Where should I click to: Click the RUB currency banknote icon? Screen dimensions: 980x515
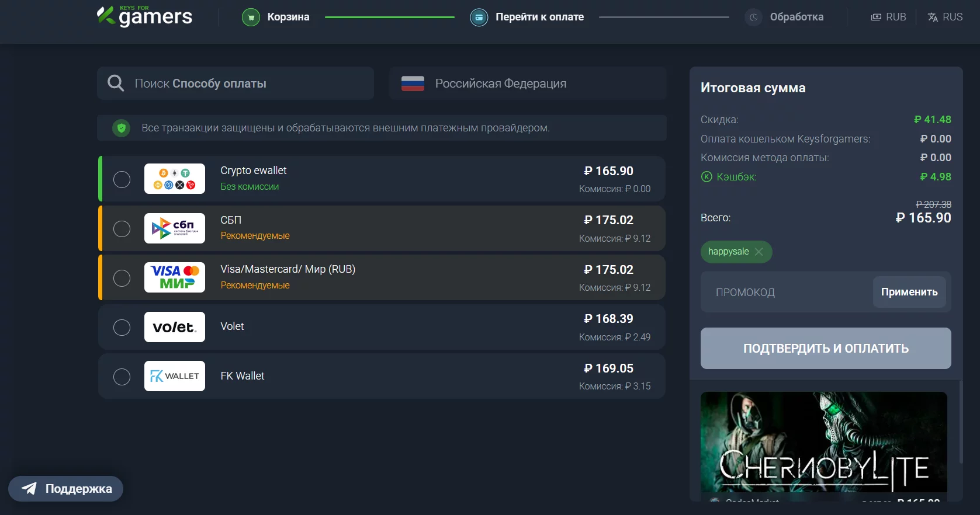[876, 17]
